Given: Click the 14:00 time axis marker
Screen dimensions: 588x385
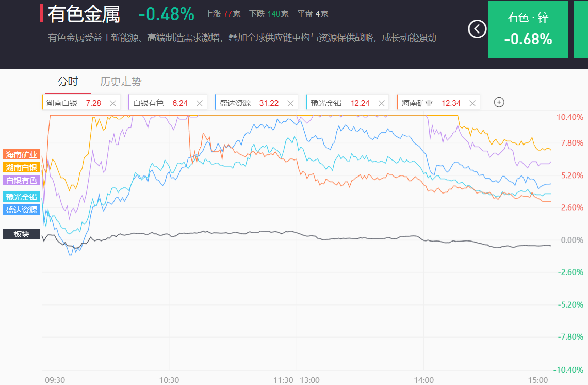Looking at the screenshot, I should (x=424, y=380).
